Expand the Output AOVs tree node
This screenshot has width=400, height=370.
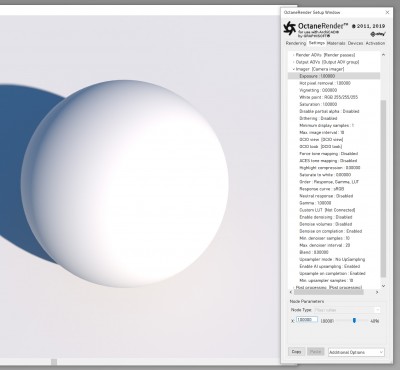coord(293,62)
